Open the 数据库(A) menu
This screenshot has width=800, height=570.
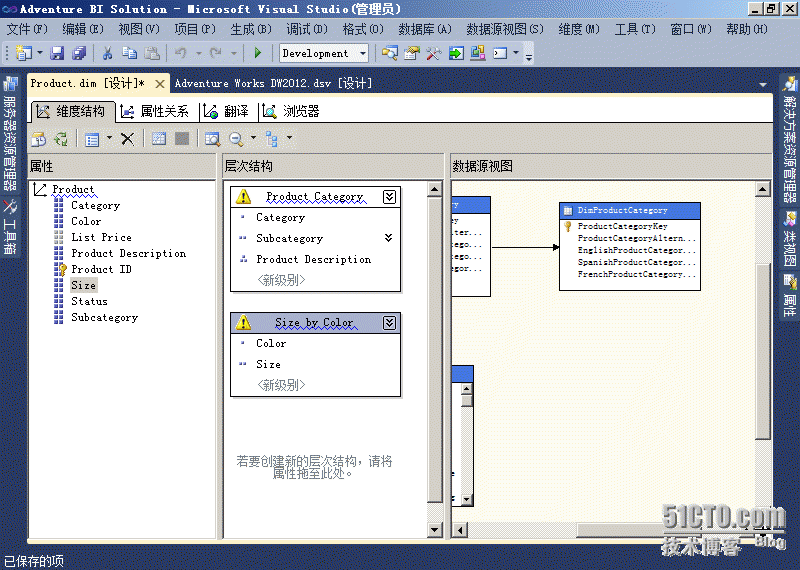tap(424, 29)
